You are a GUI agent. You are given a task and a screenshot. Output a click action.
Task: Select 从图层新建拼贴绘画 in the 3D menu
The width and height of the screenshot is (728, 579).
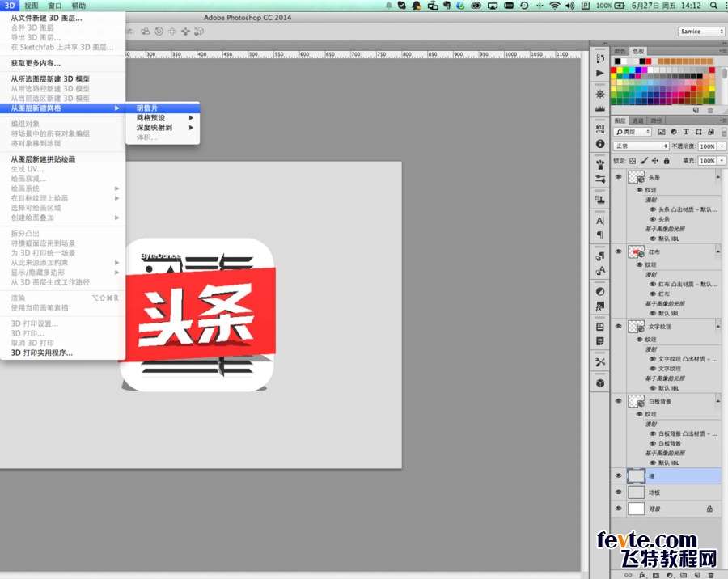coord(43,159)
